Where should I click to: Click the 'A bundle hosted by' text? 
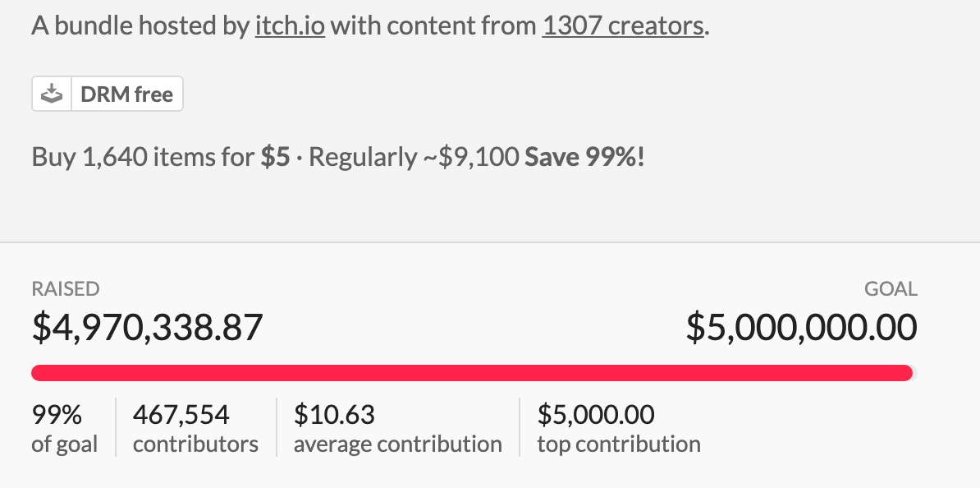tap(140, 25)
